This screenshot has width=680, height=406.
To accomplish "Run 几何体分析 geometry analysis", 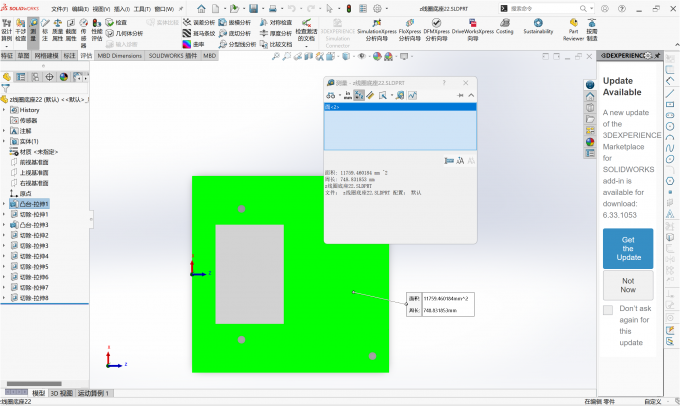I will [124, 33].
